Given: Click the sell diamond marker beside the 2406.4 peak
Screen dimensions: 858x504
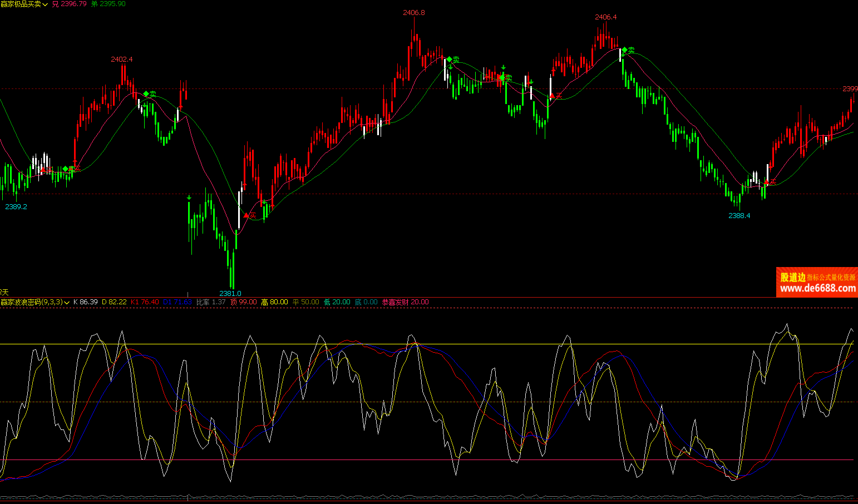Looking at the screenshot, I should pyautogui.click(x=625, y=50).
